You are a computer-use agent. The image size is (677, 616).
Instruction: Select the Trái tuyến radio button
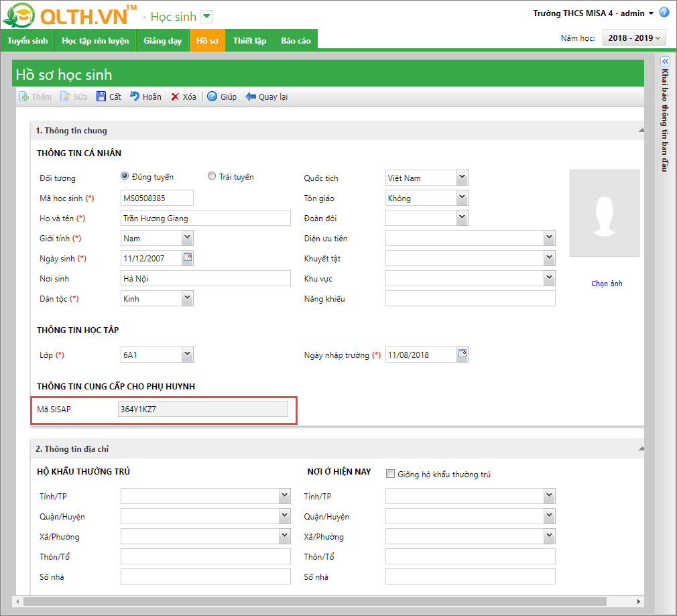pos(212,176)
